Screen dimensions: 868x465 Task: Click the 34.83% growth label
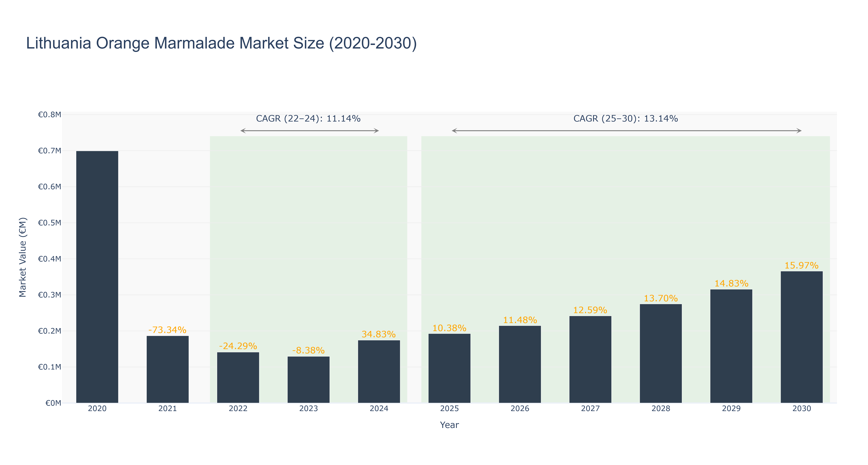pos(379,334)
